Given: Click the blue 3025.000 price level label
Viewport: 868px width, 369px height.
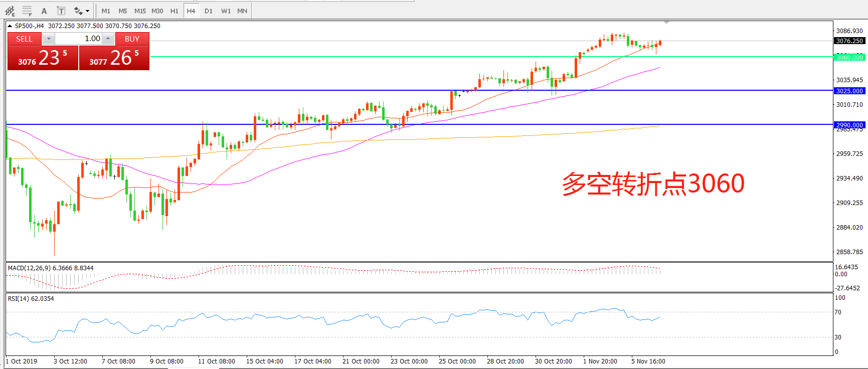Looking at the screenshot, I should tap(849, 91).
